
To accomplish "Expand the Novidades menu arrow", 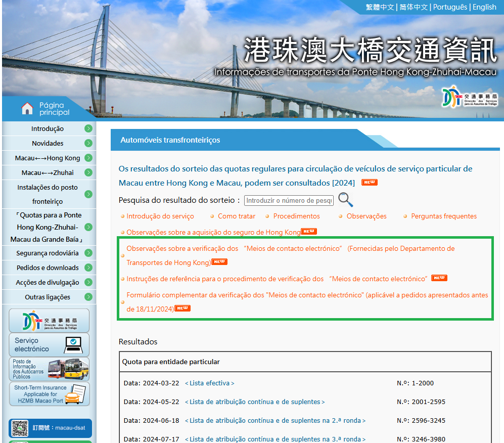I will 88,144.
